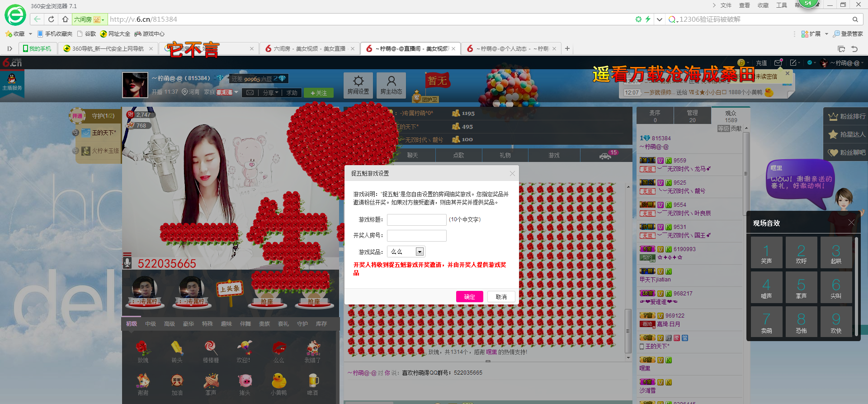Open 抢星达人 star panel

point(846,134)
